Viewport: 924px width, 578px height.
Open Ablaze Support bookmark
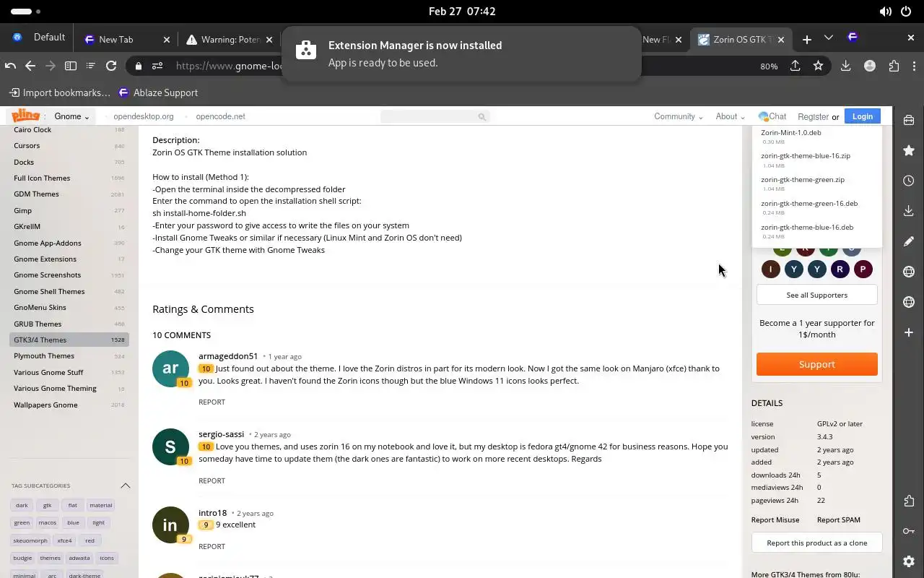158,92
